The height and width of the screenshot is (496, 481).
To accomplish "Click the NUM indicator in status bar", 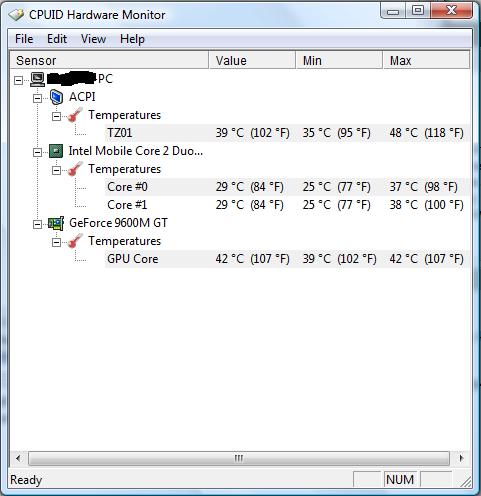I will pyautogui.click(x=400, y=480).
